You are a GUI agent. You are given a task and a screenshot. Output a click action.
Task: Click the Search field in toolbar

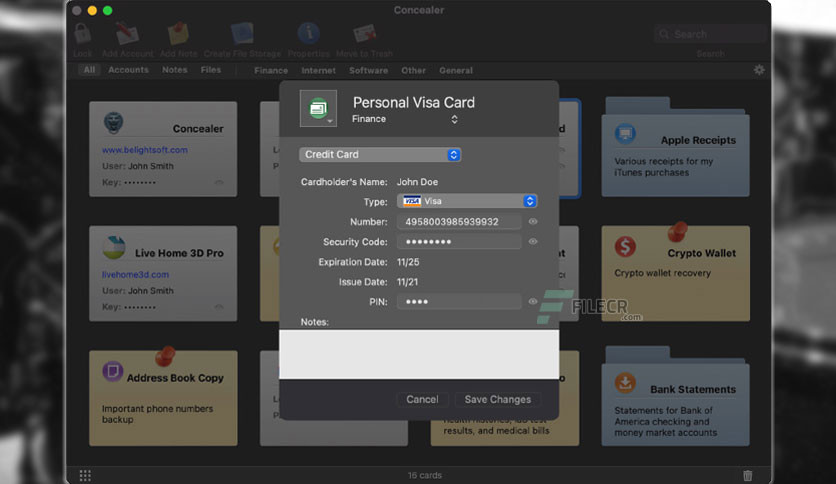click(x=710, y=34)
